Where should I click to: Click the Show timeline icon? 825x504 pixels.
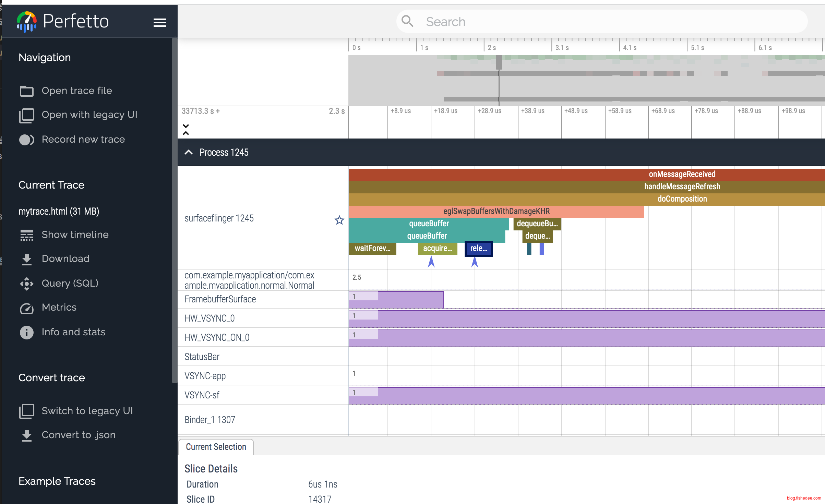point(26,235)
